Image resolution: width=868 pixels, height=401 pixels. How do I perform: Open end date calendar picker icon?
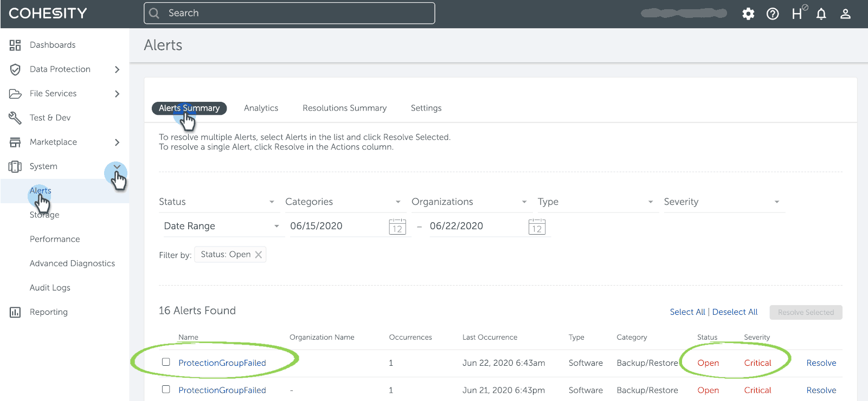(537, 227)
